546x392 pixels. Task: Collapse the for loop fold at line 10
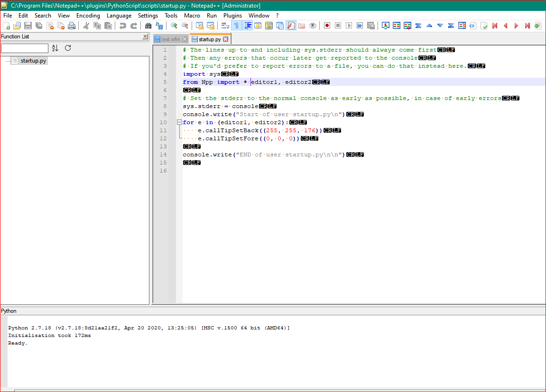tap(179, 122)
